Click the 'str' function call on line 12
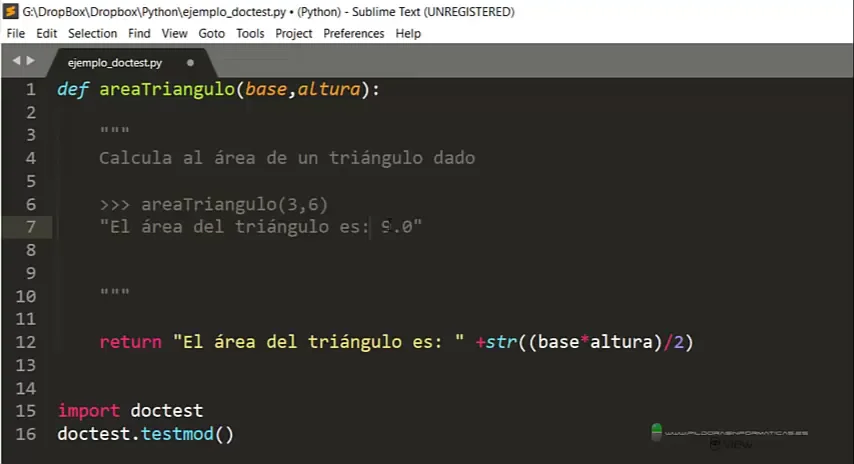 (501, 342)
